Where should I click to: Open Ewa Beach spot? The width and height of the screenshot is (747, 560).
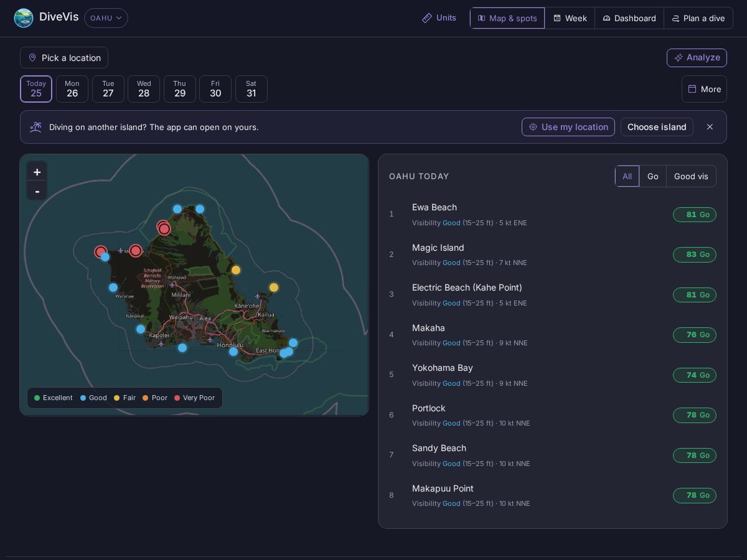[x=552, y=214]
